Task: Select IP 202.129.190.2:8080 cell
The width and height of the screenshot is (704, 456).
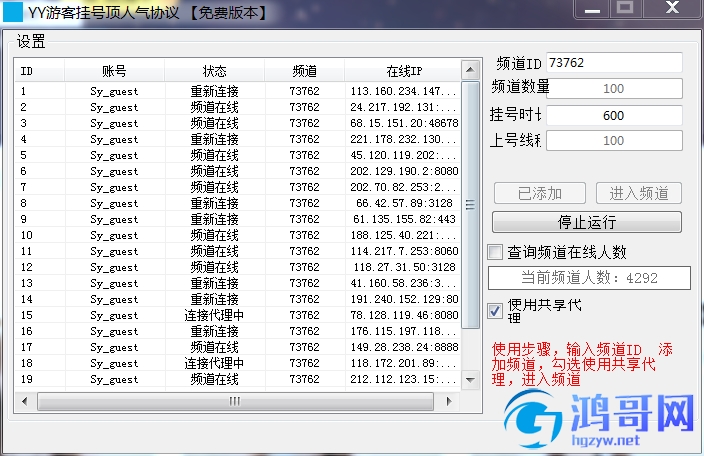Action: pos(403,171)
